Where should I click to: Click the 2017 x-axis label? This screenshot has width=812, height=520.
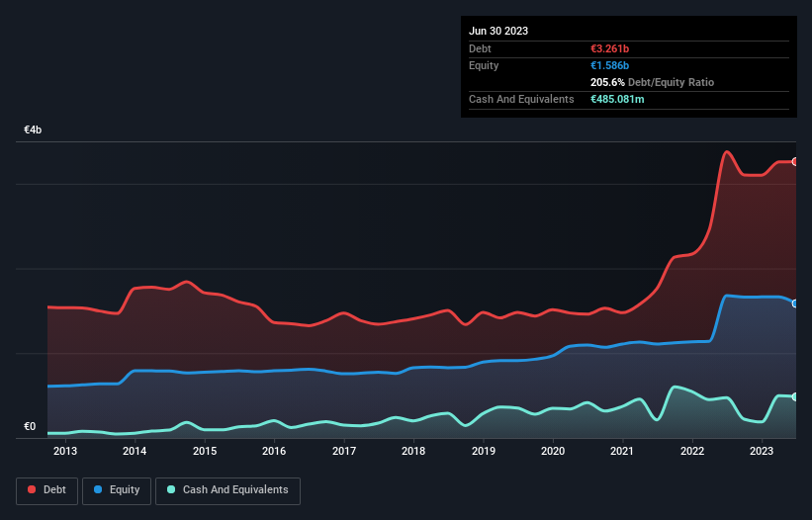click(344, 451)
